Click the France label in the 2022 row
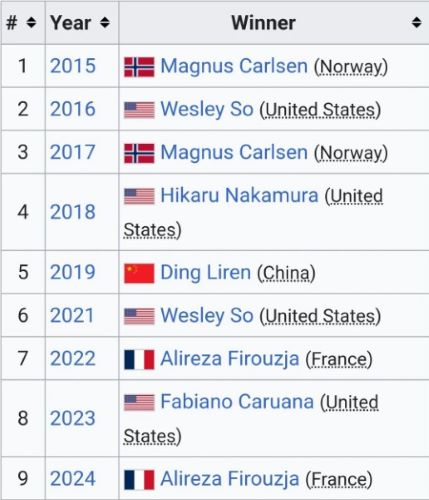This screenshot has height=500, width=429. pyautogui.click(x=339, y=360)
